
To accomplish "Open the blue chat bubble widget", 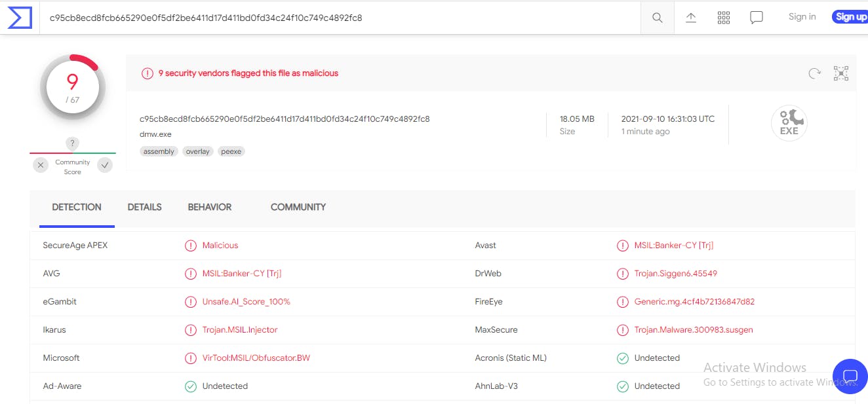I will [x=850, y=376].
